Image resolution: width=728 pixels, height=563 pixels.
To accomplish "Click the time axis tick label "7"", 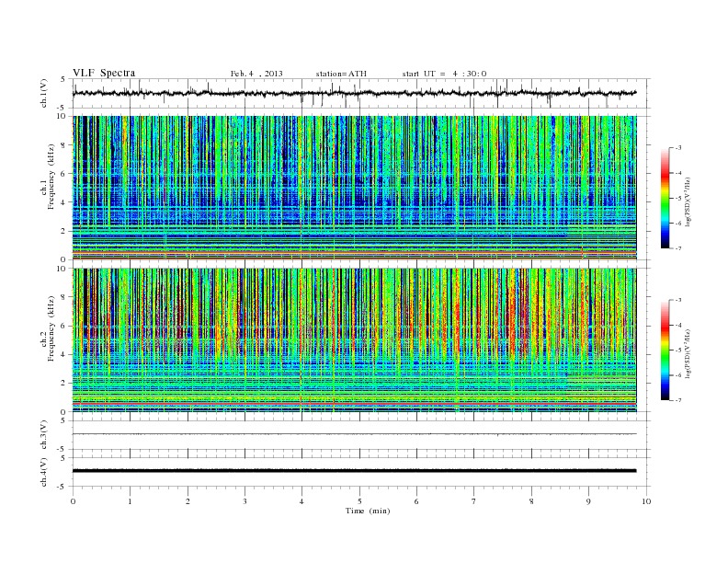I will coord(474,501).
